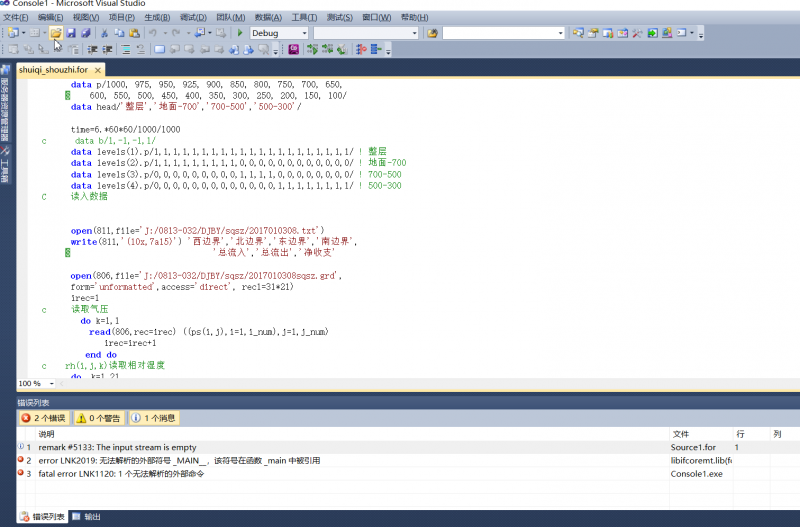Toggle the 2 errors filter
This screenshot has width=800, height=527.
[44, 418]
